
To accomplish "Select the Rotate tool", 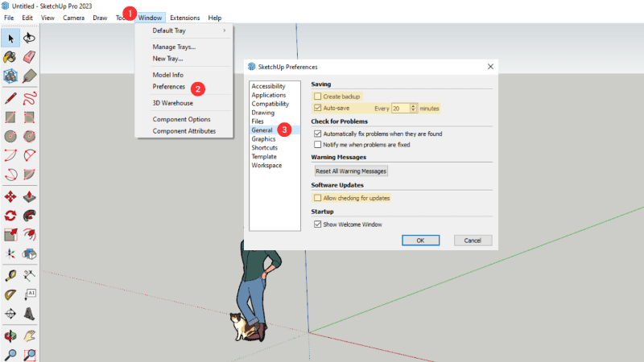I will point(11,216).
